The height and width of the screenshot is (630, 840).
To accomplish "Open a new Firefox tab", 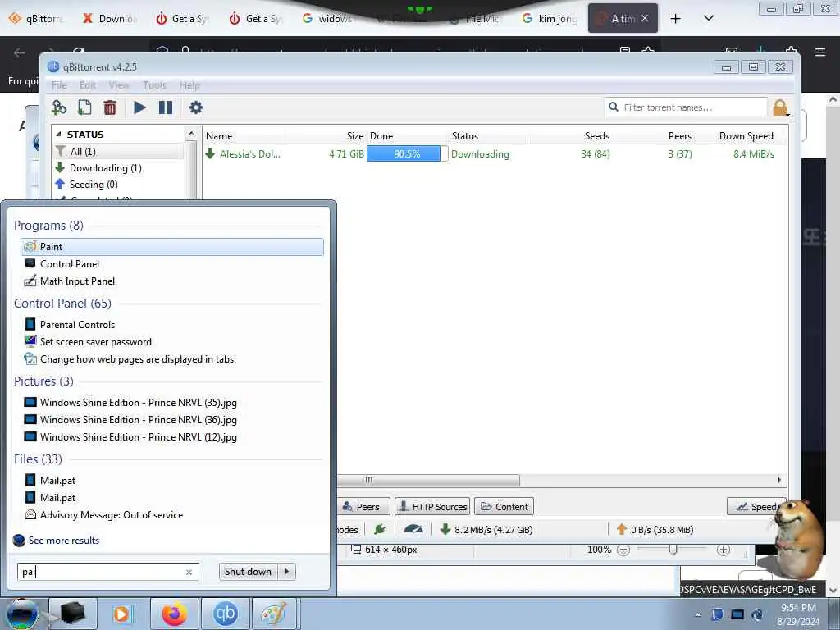I will pyautogui.click(x=676, y=19).
